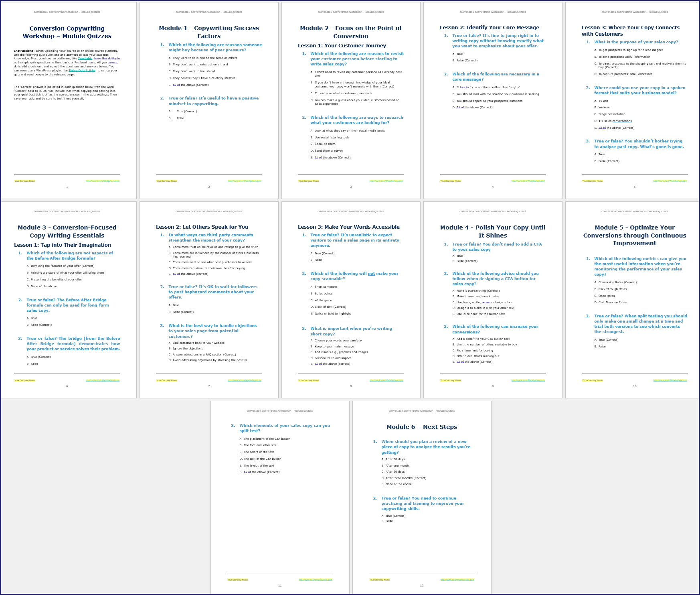The width and height of the screenshot is (700, 595).
Task: Click the question 'Which of the following are necessary in a core message?'
Action: 496,77
